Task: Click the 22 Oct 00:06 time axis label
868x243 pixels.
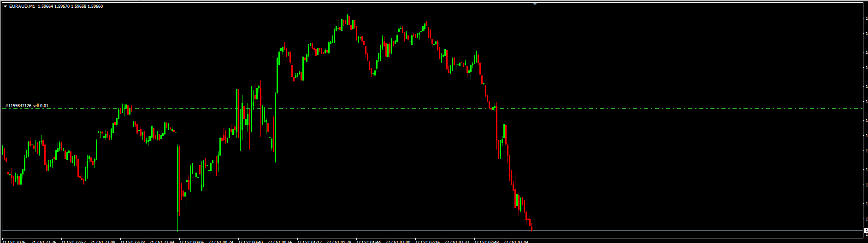Action: click(x=191, y=241)
